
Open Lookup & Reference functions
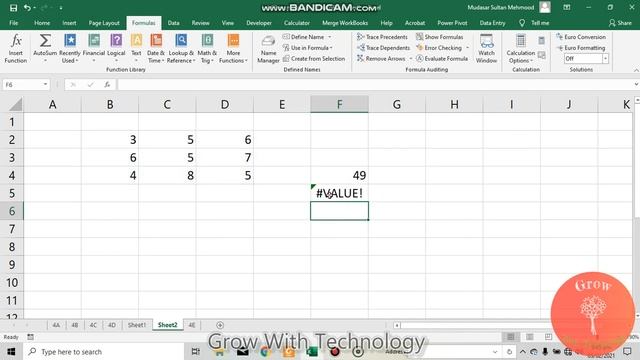[x=181, y=48]
